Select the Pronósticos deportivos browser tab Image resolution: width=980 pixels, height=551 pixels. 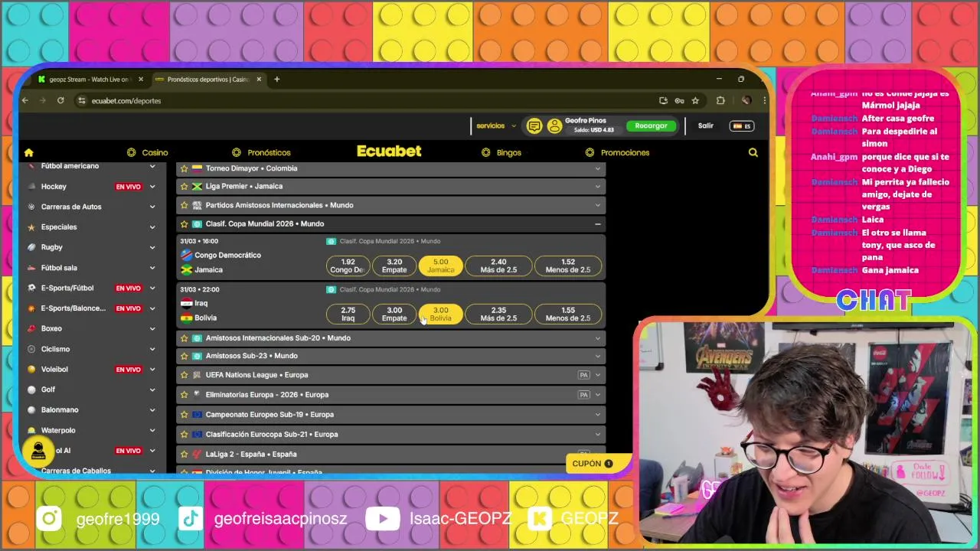[x=207, y=79]
